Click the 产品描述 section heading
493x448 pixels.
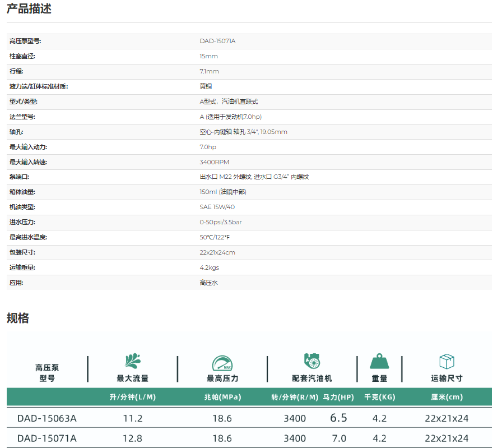click(x=29, y=9)
